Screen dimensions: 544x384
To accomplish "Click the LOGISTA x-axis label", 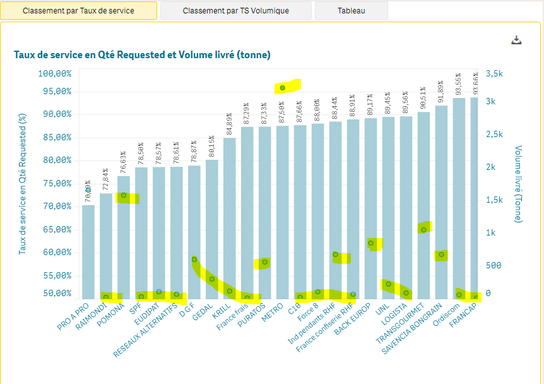I will pos(393,314).
